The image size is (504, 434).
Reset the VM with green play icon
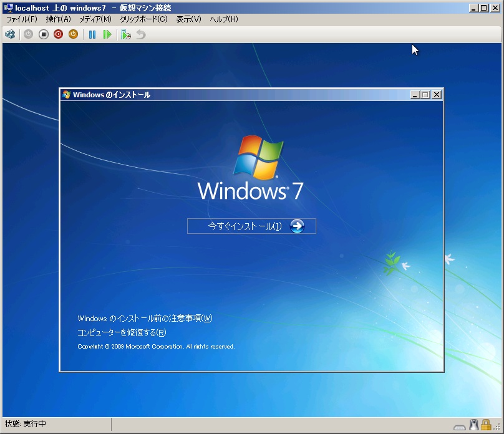[107, 34]
